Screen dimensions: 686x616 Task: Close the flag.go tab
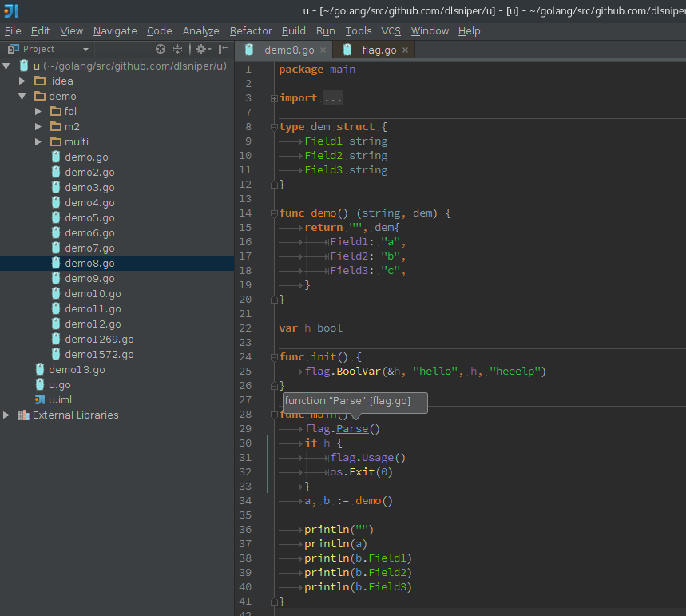click(x=406, y=48)
